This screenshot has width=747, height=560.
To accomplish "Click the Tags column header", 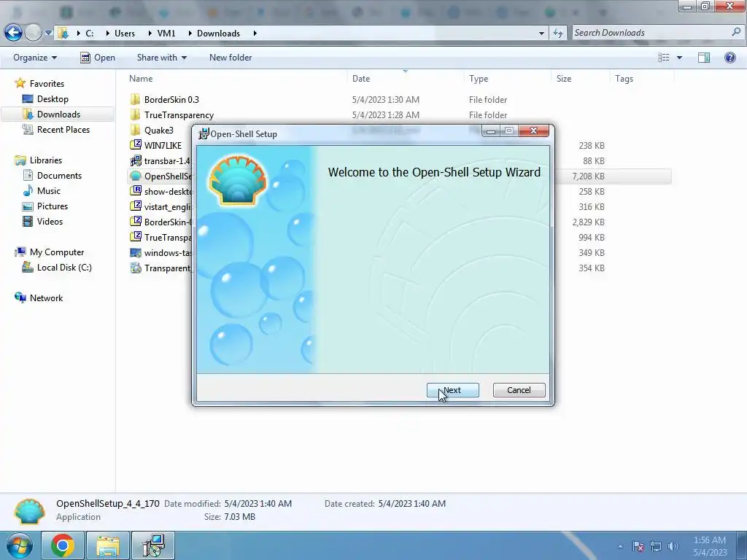I will [624, 79].
